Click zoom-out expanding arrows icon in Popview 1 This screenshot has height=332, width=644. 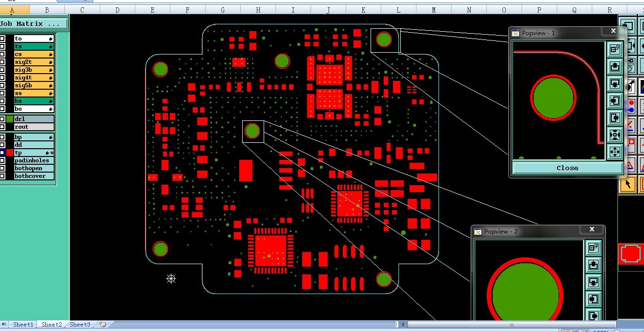click(x=615, y=152)
